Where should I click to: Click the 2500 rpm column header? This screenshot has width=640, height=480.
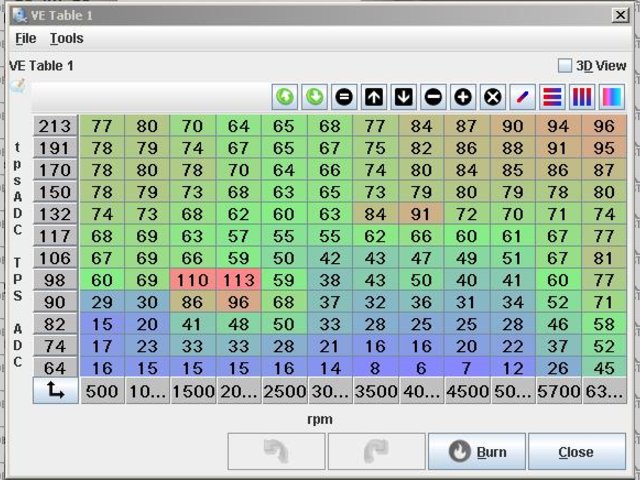pyautogui.click(x=284, y=392)
